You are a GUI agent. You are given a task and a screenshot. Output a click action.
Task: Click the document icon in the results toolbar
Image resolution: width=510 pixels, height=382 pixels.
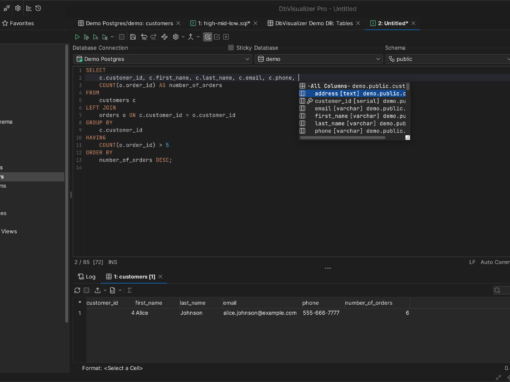[113, 290]
